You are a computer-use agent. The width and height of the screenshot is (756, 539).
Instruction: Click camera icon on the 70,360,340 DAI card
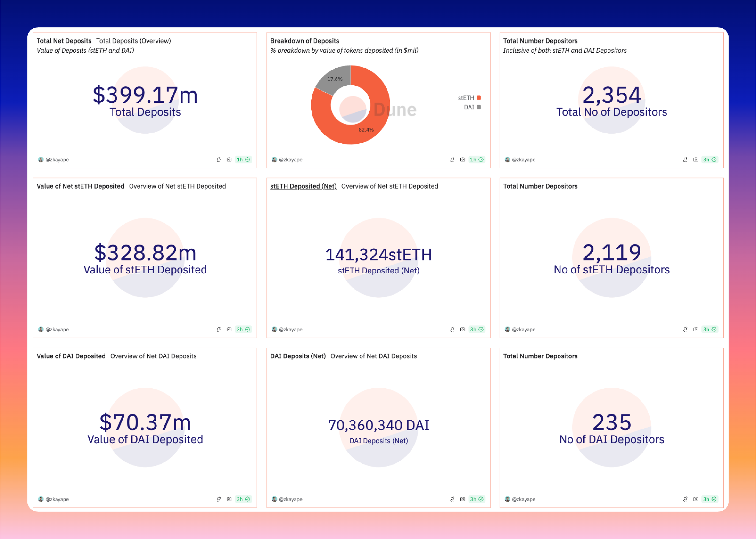coord(462,499)
